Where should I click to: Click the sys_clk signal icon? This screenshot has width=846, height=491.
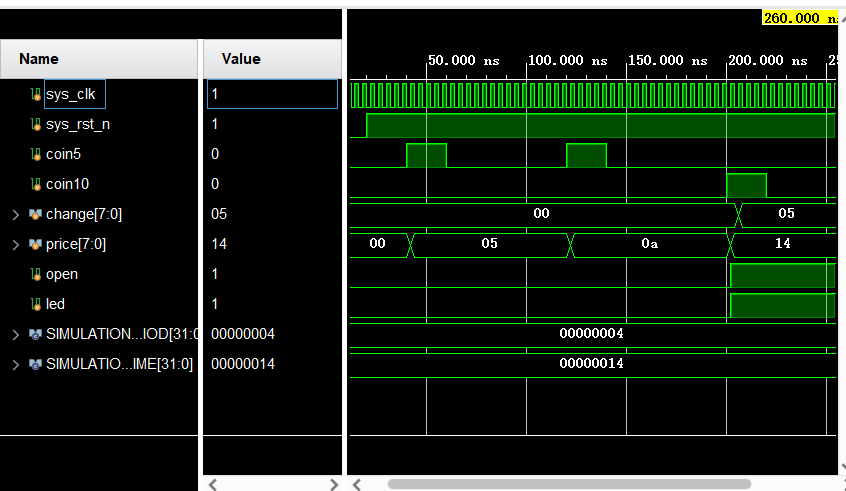35,94
